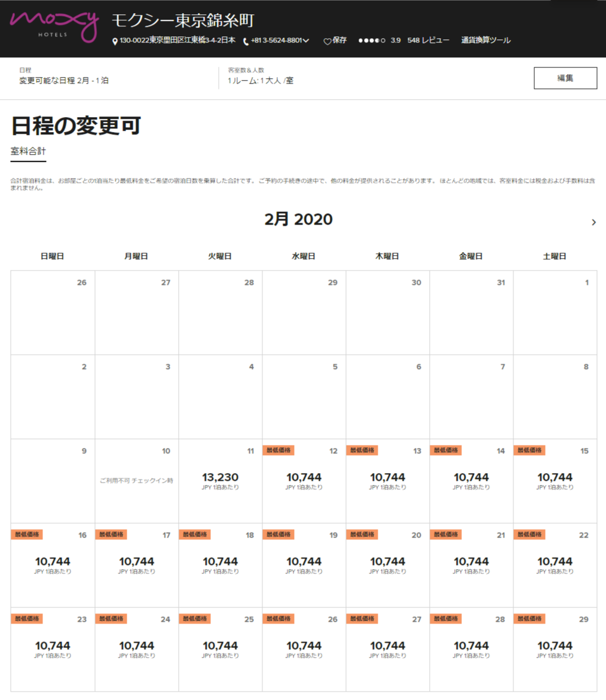Click the February 9 calendar cell

(53, 481)
